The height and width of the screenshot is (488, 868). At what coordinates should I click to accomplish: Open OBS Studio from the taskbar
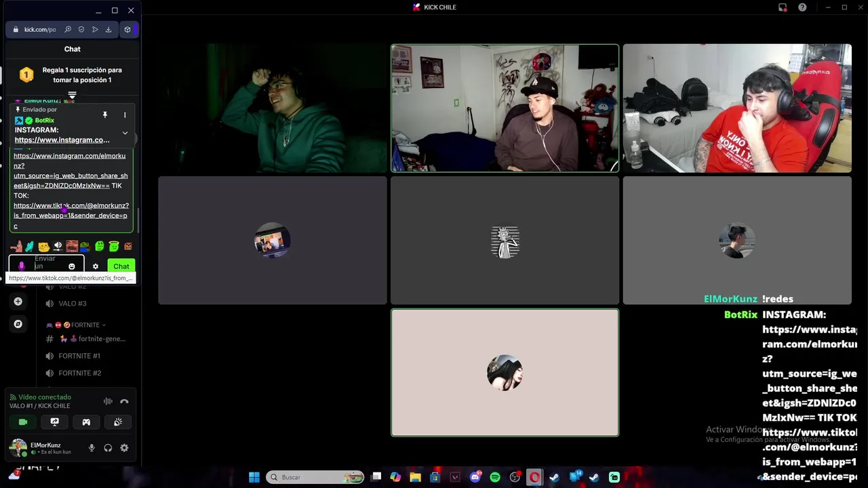point(515,477)
